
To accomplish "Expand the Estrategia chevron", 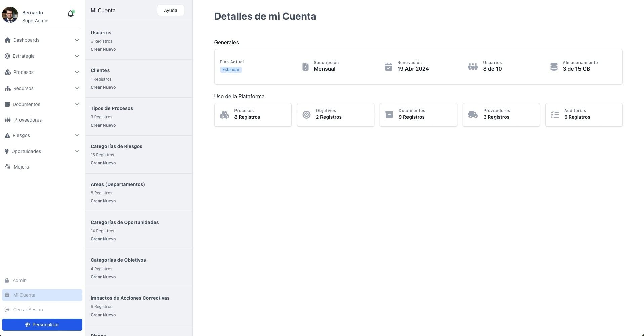I will coord(77,56).
